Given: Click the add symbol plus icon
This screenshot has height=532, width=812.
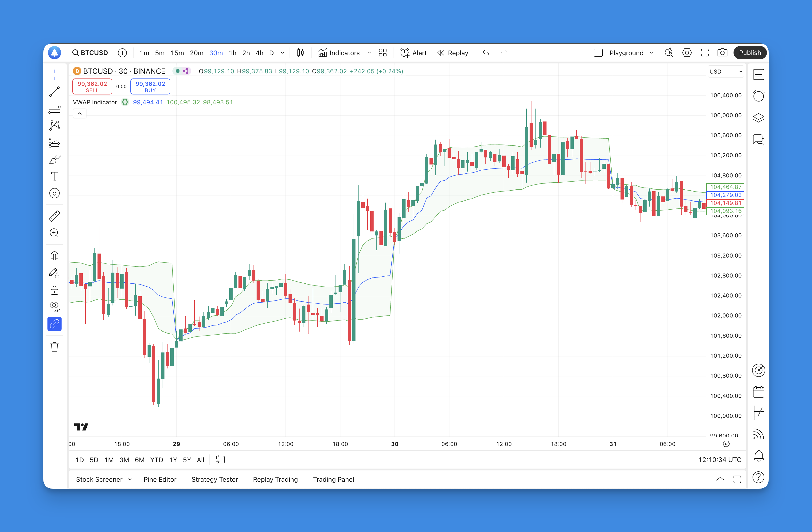Looking at the screenshot, I should pyautogui.click(x=122, y=53).
